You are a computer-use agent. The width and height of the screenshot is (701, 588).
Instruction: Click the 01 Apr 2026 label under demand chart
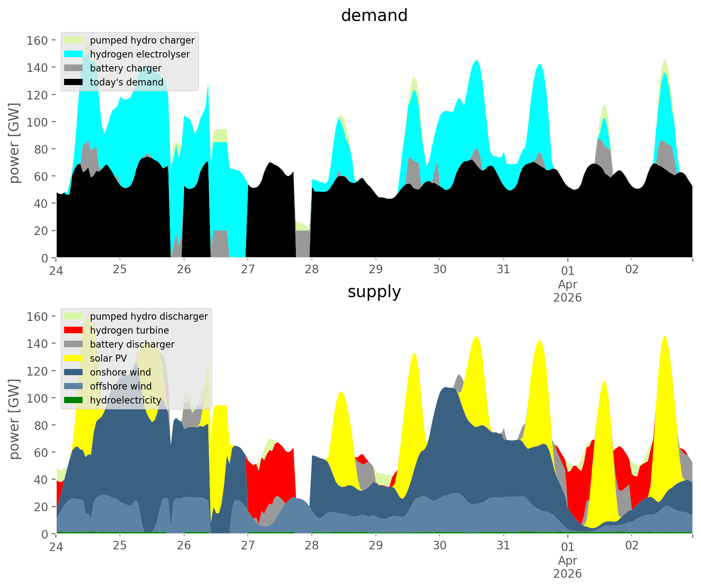pos(567,284)
